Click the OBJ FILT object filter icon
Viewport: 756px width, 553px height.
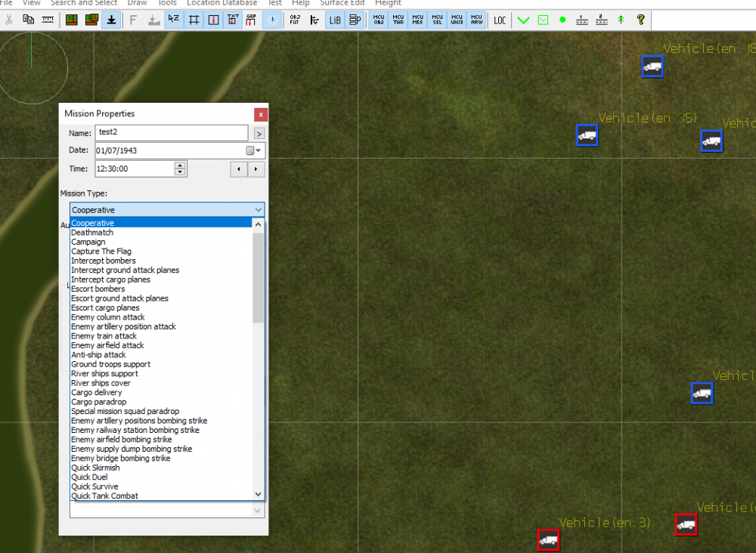point(295,20)
